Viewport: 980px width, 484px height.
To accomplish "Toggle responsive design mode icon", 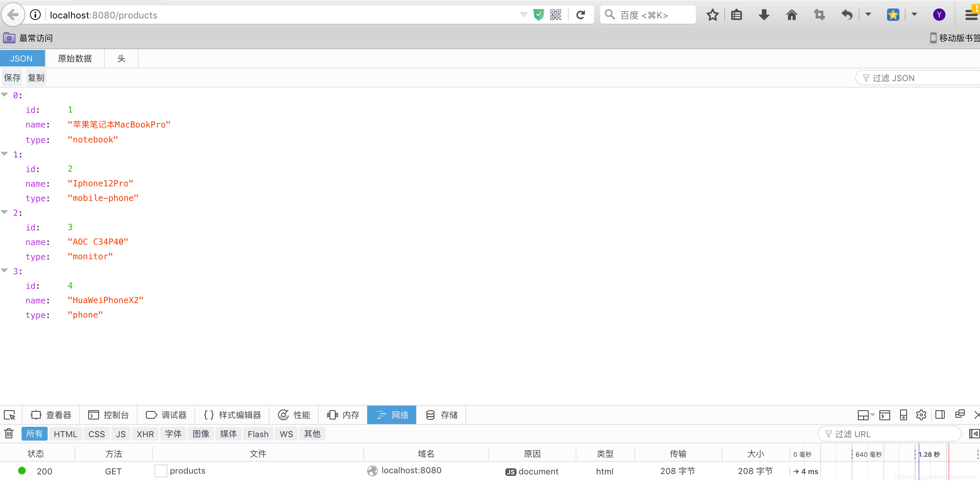I will 903,415.
